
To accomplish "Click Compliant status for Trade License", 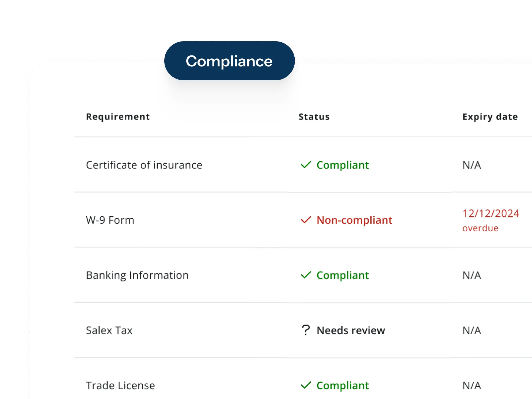I will (343, 386).
